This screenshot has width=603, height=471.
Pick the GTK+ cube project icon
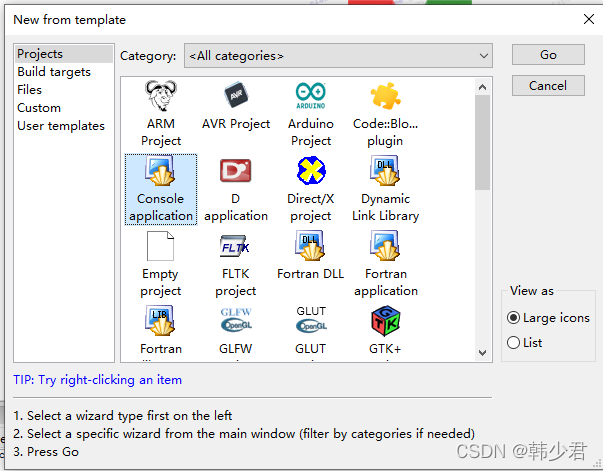pyautogui.click(x=385, y=321)
